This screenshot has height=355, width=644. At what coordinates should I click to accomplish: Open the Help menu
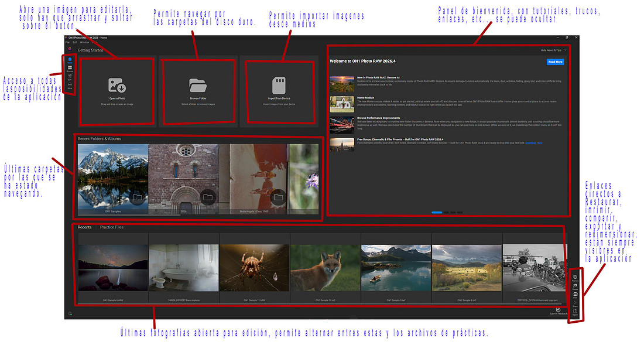click(94, 42)
